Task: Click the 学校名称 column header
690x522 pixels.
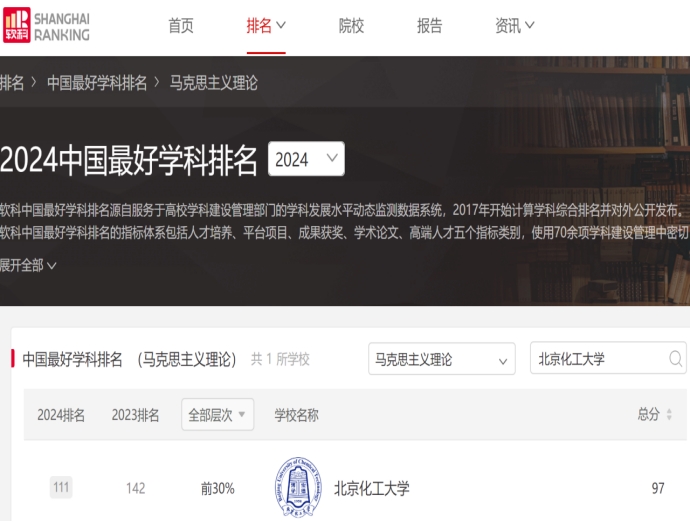Action: tap(296, 415)
